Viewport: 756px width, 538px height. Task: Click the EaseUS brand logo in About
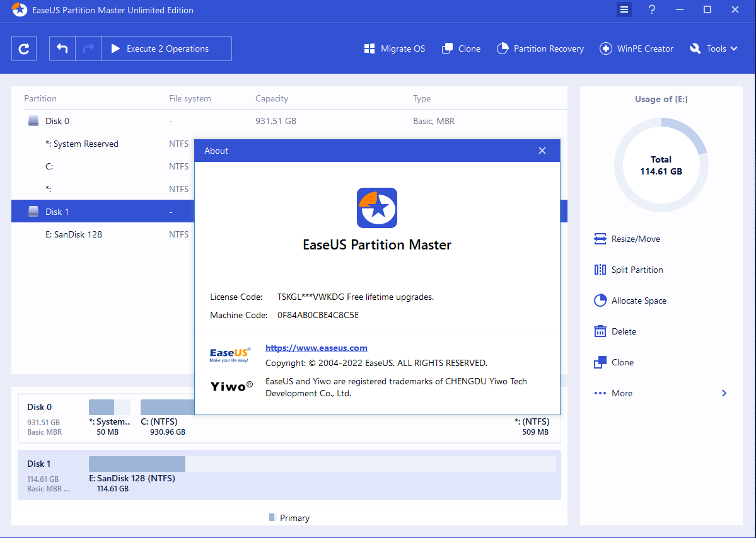click(230, 355)
